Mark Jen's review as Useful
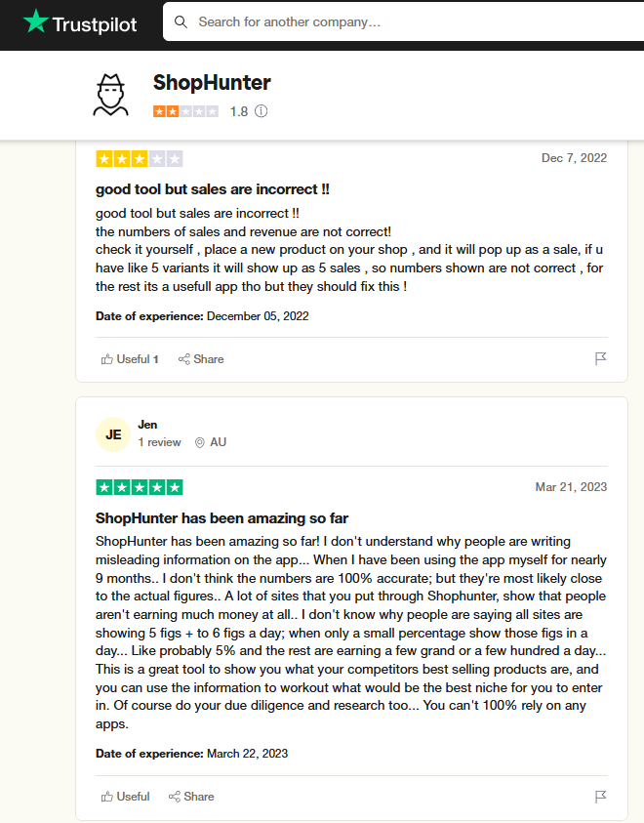This screenshot has width=644, height=823. coord(125,797)
